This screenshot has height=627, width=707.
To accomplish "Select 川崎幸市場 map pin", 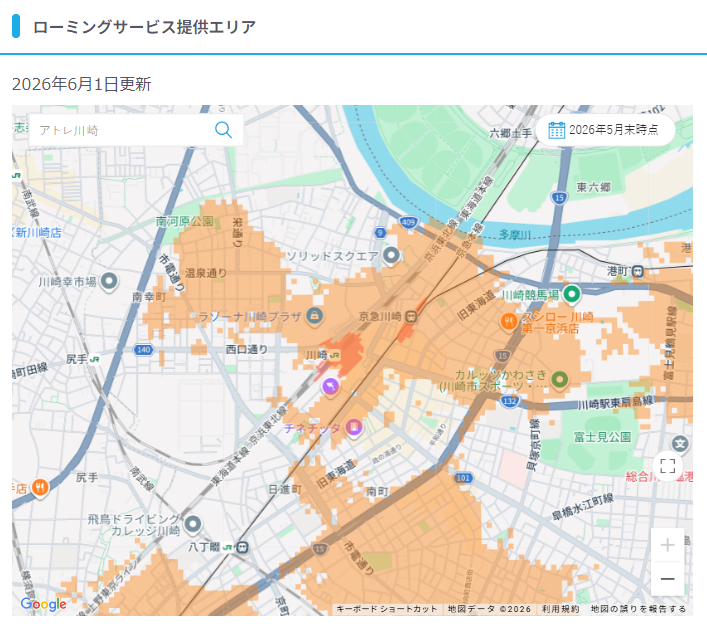I will coord(109,282).
